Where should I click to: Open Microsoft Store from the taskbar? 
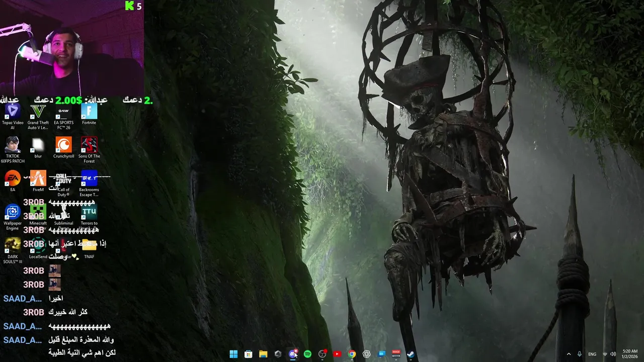248,354
